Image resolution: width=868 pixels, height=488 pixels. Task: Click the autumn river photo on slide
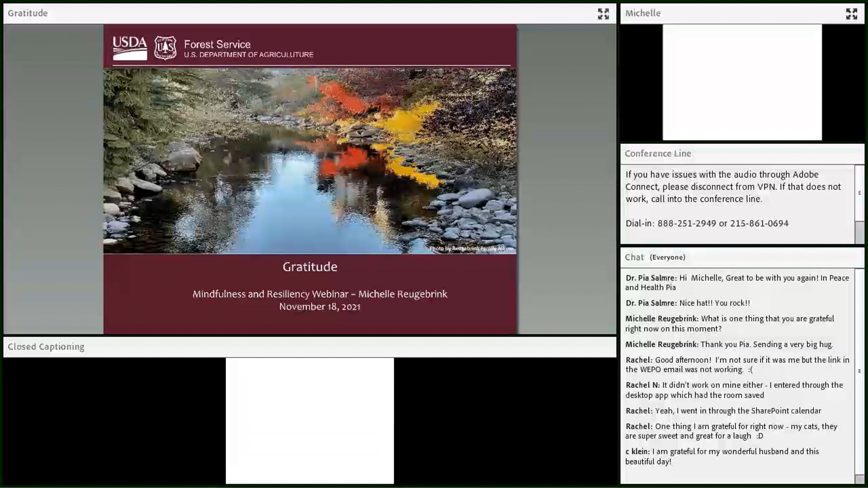[x=310, y=161]
